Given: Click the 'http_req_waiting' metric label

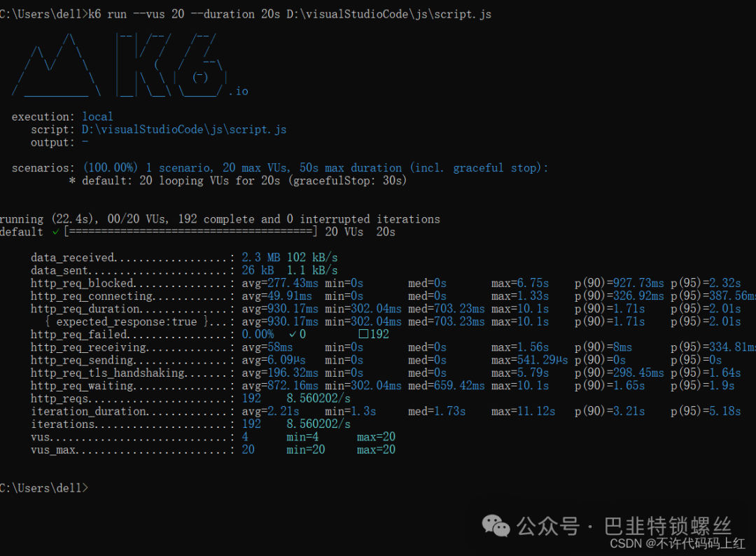Looking at the screenshot, I should tap(83, 386).
